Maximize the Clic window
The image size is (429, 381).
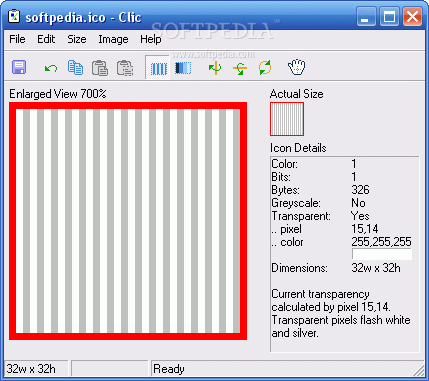(389, 17)
